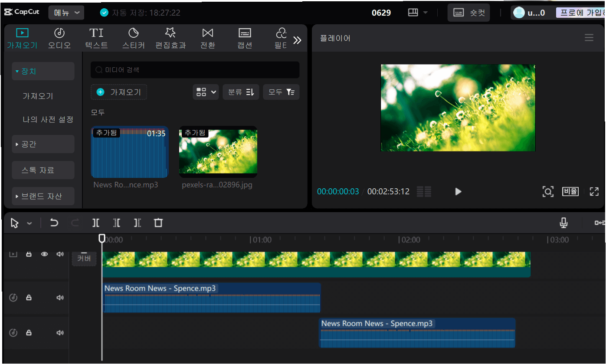Click the timeline ruler at 02:00 mark
Viewport: 606px width, 364px height.
pos(409,240)
